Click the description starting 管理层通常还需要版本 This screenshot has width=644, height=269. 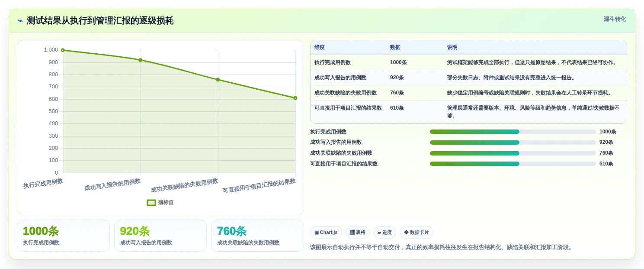534,112
